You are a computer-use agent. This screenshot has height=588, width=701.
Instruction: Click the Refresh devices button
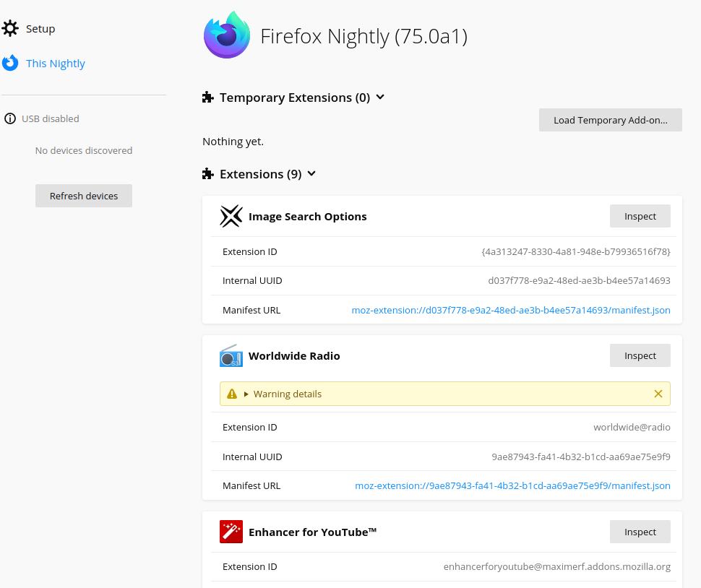click(x=84, y=196)
